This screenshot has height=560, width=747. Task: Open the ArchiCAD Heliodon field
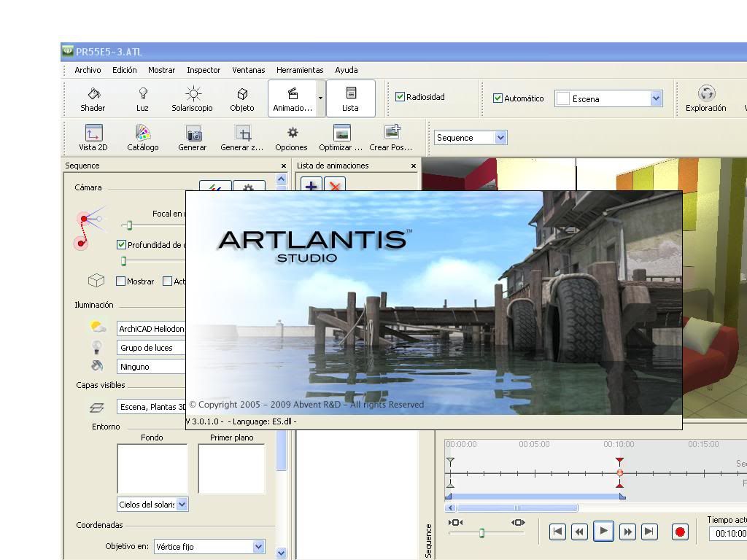coord(151,329)
